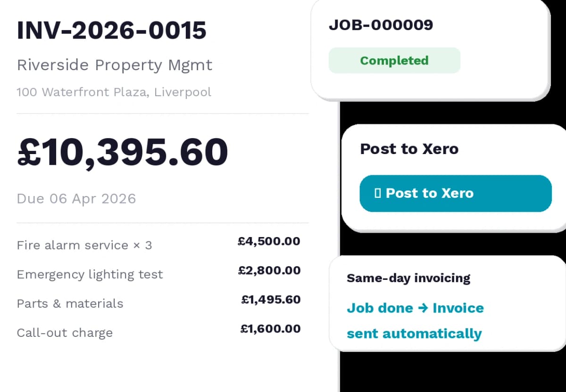This screenshot has height=392, width=566.
Task: Select the £10,395.60 invoice total
Action: [122, 151]
